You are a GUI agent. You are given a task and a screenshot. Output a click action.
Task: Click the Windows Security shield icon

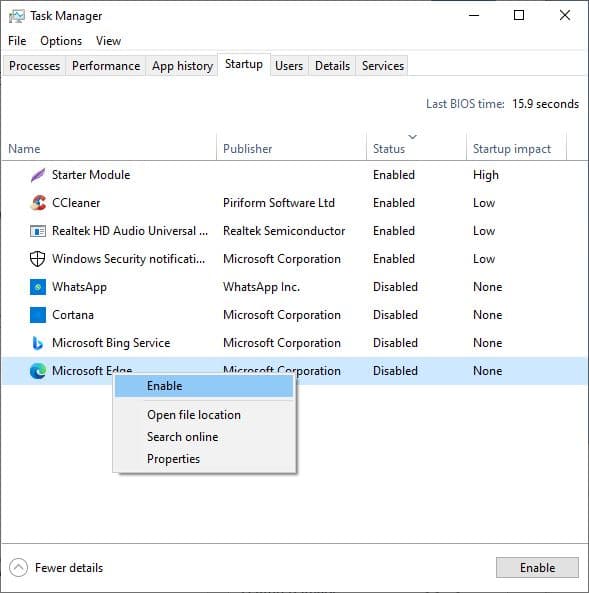pos(37,259)
